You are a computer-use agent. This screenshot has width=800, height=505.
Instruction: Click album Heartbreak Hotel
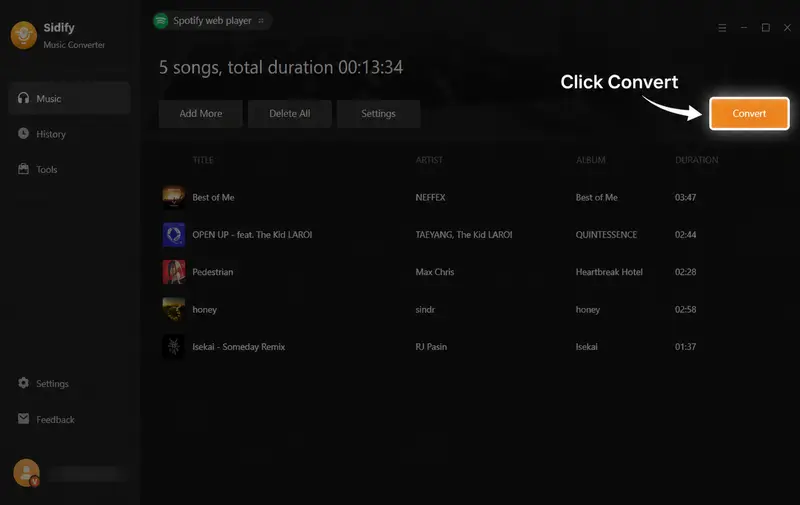[609, 272]
